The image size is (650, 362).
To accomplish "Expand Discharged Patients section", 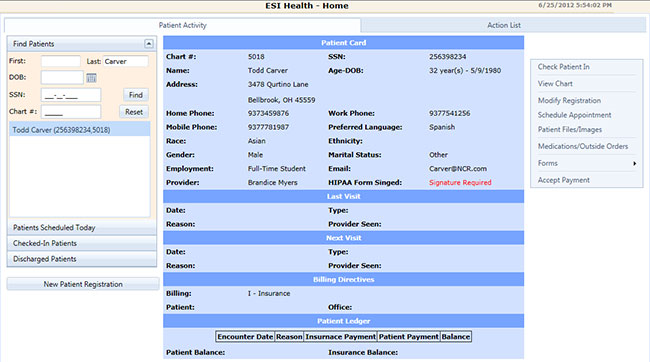I will coord(82,259).
